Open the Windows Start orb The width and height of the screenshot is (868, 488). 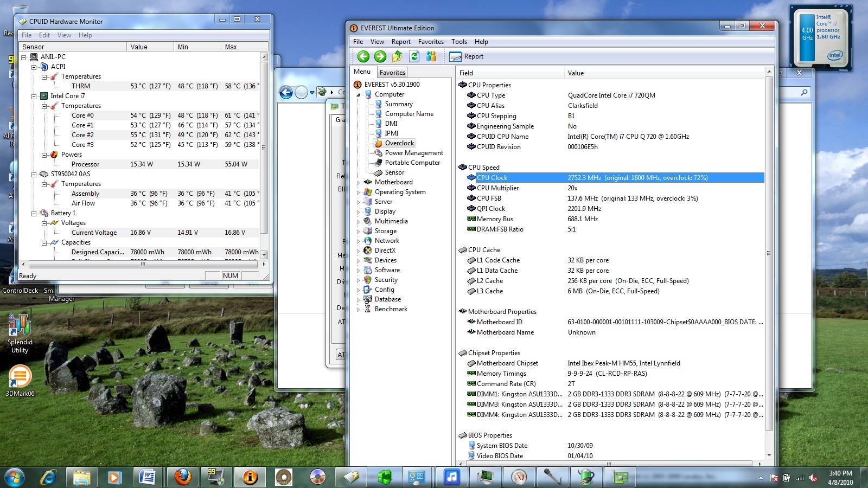click(x=15, y=477)
